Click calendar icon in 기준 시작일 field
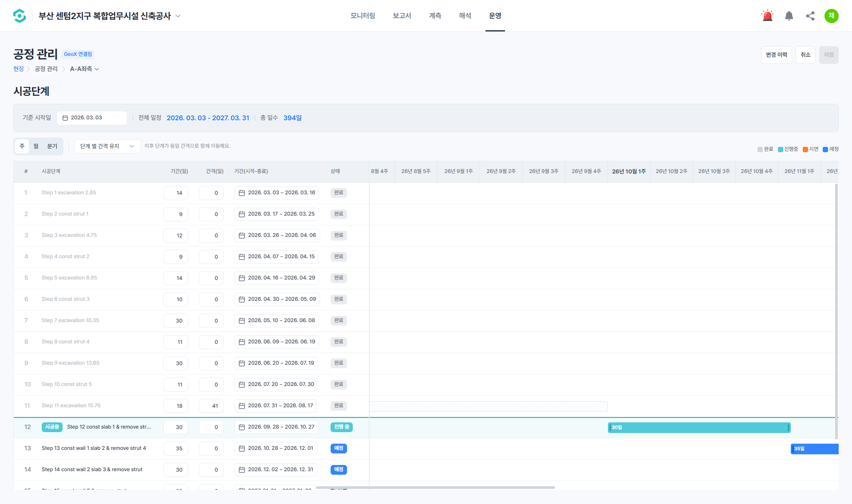852x504 pixels. pos(65,118)
